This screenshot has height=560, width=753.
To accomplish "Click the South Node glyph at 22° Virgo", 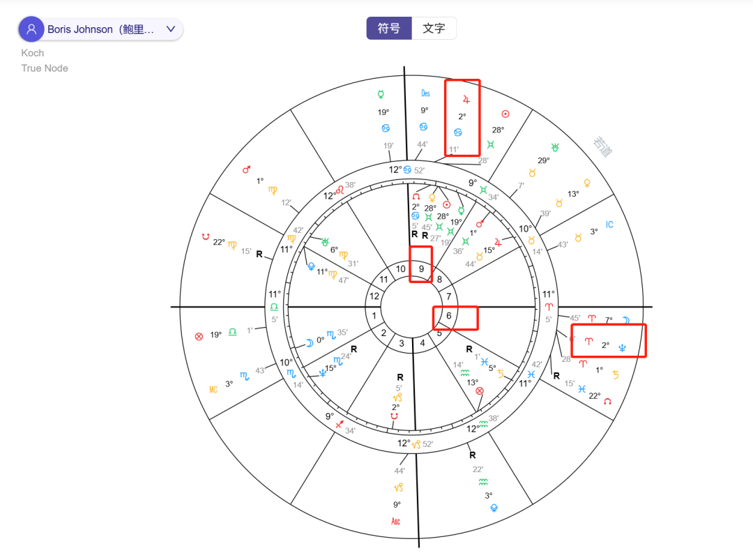I will 204,236.
